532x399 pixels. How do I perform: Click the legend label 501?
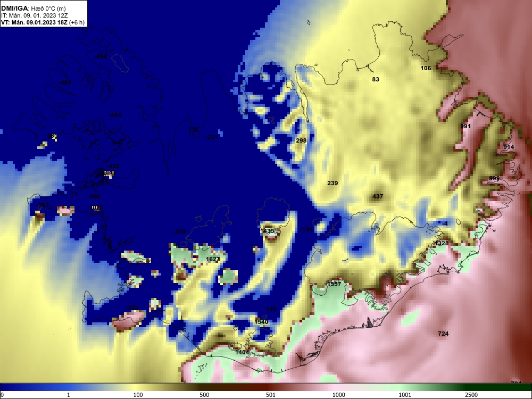pos(271,395)
